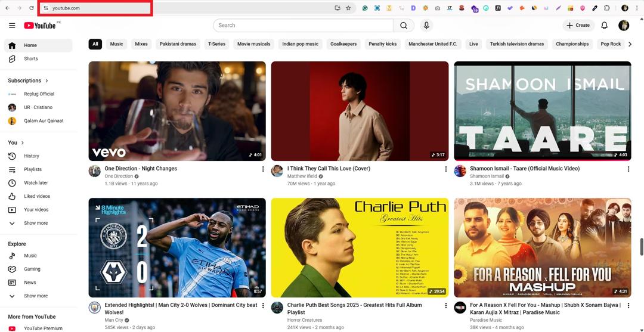
Task: Bookmark this page with star
Action: (348, 8)
